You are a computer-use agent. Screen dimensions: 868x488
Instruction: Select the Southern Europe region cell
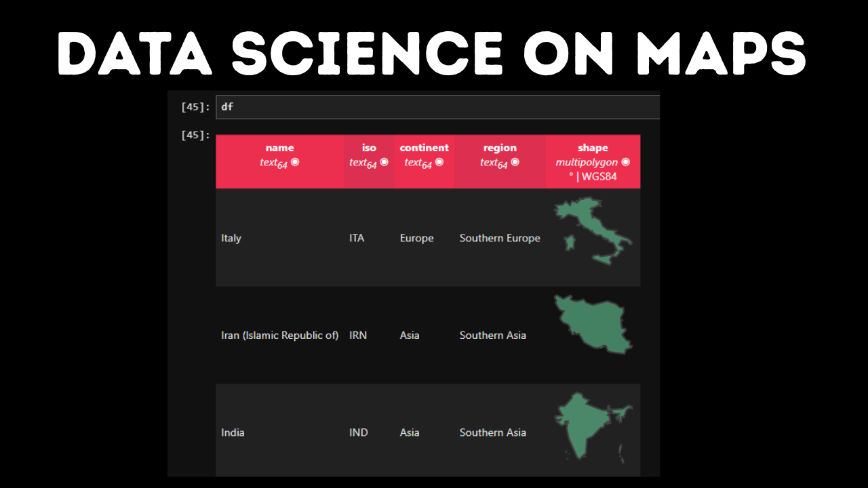[x=500, y=238]
